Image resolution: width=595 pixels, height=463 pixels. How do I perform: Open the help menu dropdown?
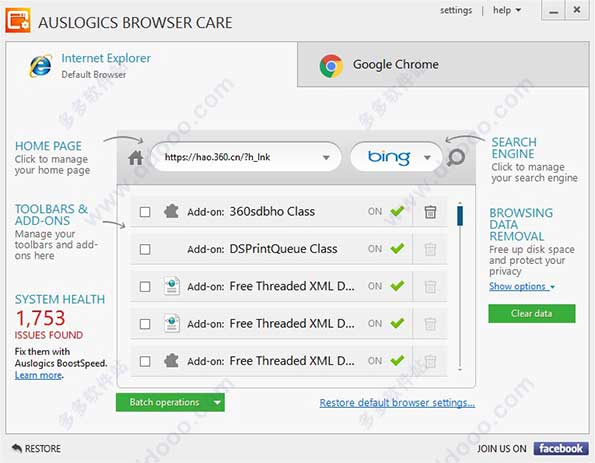(507, 10)
